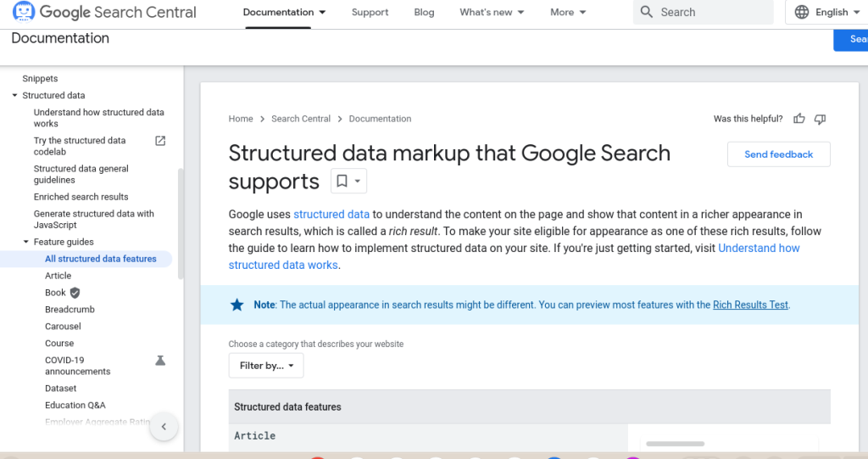This screenshot has height=459, width=868.
Task: Open the Breadcrumb sidebar item
Action: (x=70, y=310)
